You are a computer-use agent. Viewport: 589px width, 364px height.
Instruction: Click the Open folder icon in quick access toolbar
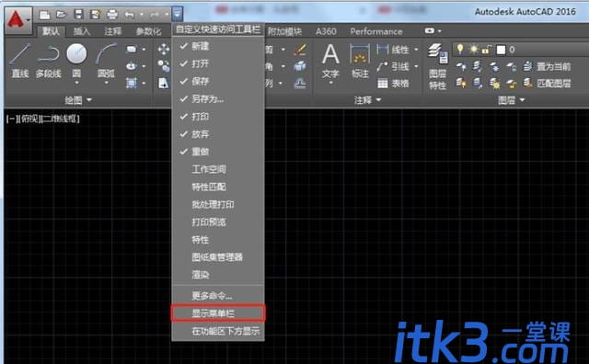(x=62, y=15)
